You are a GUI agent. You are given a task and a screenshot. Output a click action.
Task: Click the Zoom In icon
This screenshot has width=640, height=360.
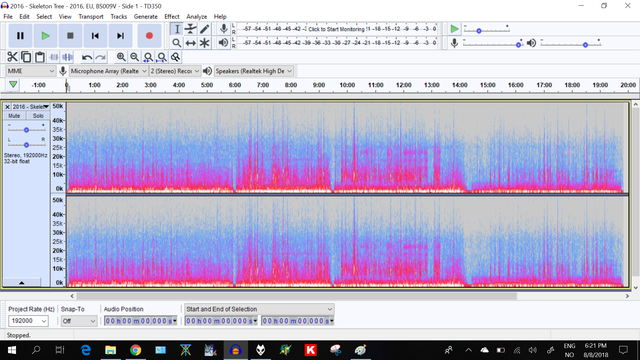[x=121, y=57]
